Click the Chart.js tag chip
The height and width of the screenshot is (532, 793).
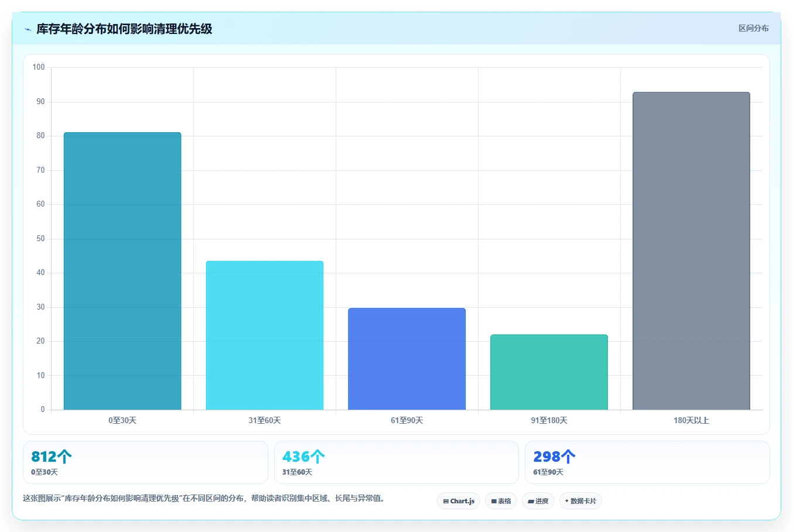click(x=459, y=501)
